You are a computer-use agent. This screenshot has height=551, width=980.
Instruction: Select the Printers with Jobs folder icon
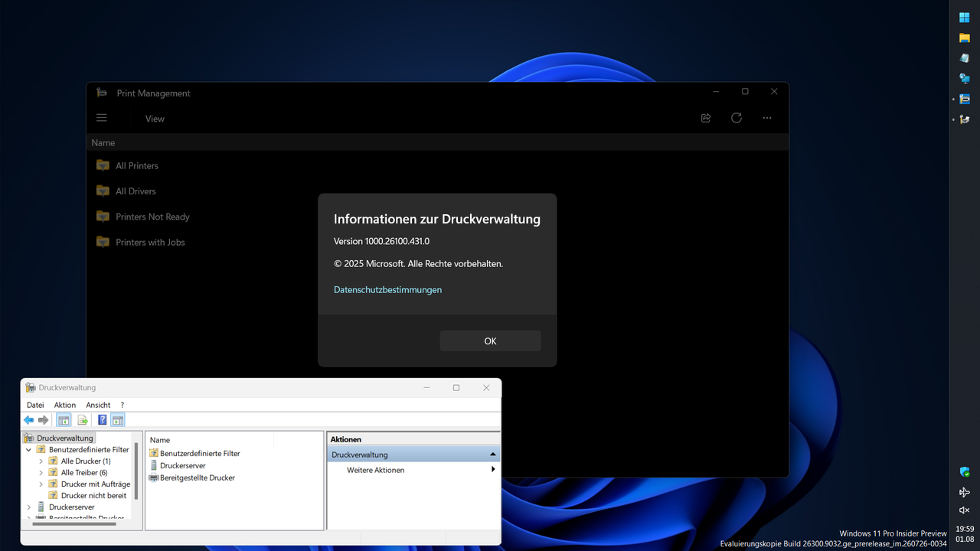coord(103,242)
